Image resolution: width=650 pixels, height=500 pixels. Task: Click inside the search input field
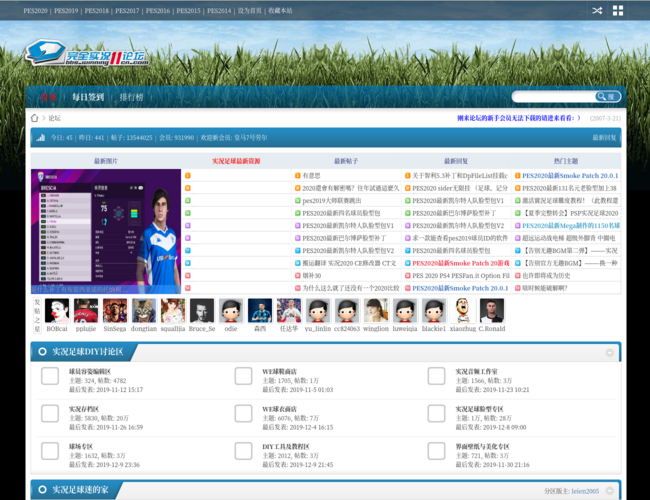tap(552, 97)
